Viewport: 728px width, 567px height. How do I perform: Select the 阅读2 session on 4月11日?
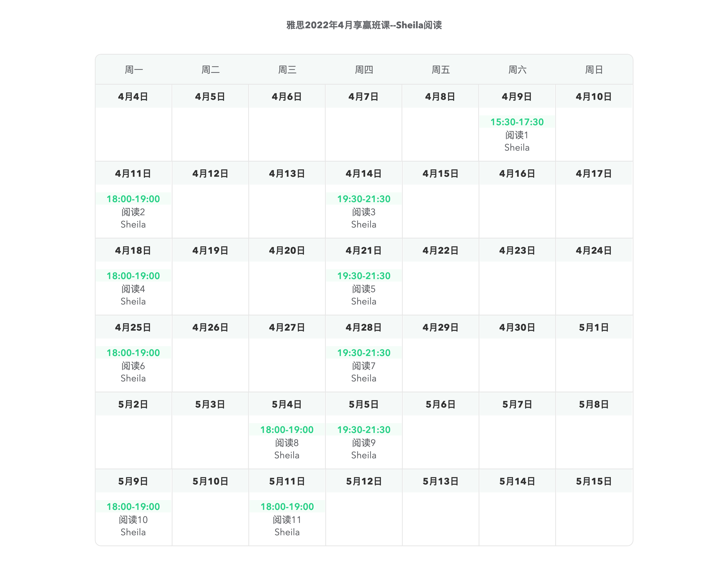(x=133, y=212)
